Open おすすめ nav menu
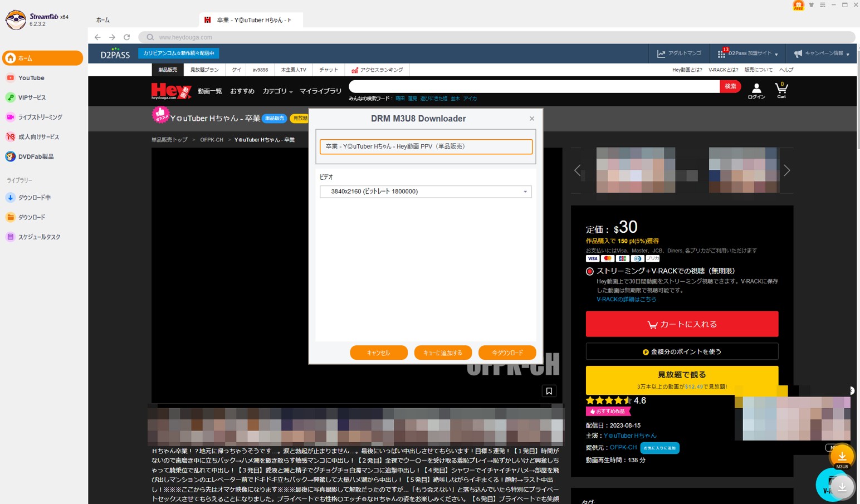This screenshot has width=860, height=504. click(242, 91)
